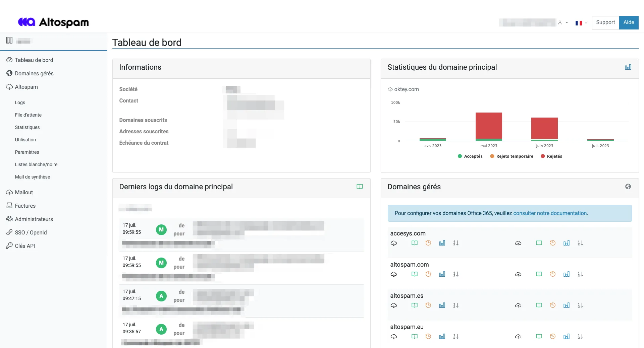This screenshot has height=348, width=644.
Task: Open Domaines gérés in sidebar
Action: pos(34,74)
